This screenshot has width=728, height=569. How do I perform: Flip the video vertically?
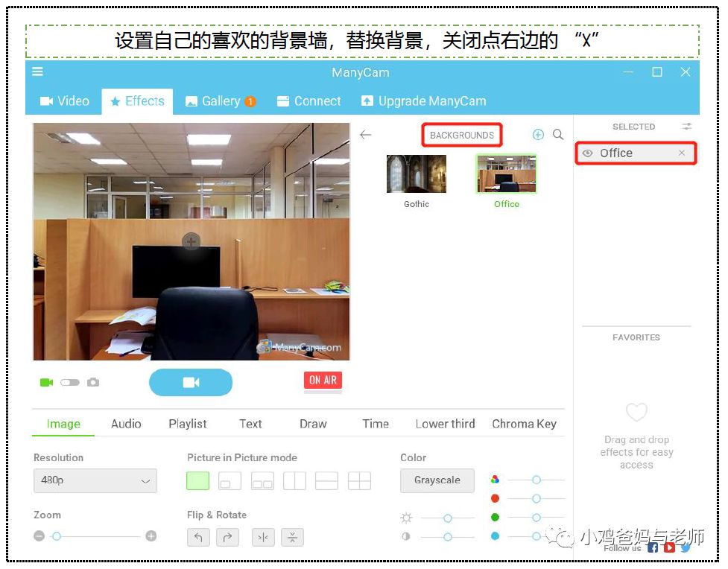click(293, 537)
